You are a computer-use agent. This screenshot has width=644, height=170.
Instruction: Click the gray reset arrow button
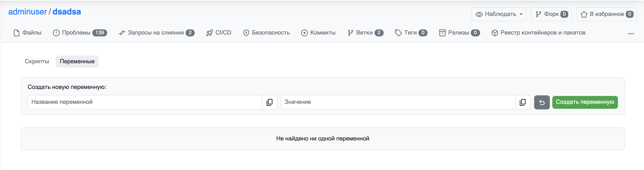click(542, 102)
